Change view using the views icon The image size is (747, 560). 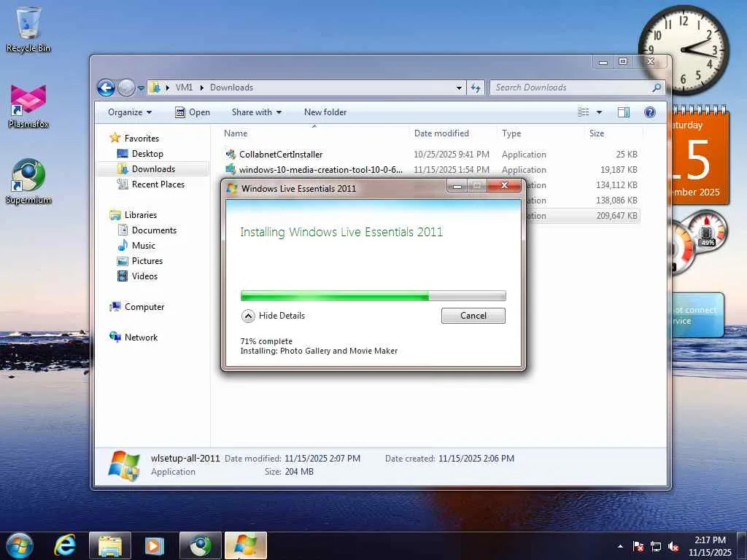click(x=584, y=112)
